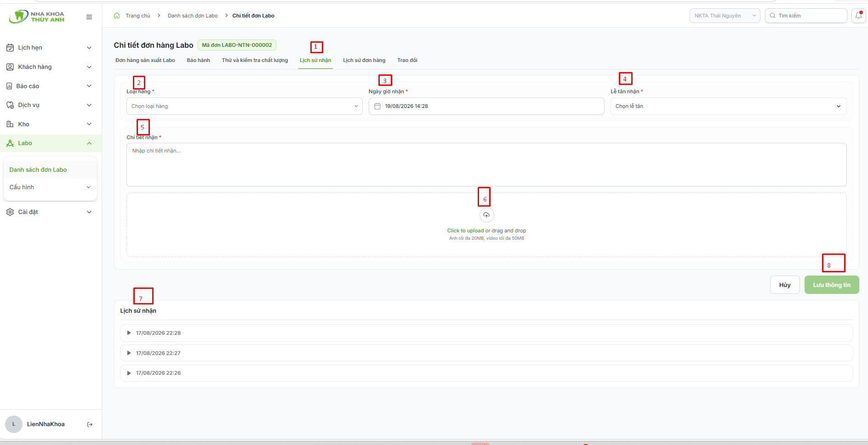Expand the Lịch hẹn menu chevron
This screenshot has height=445, width=868.
point(89,48)
